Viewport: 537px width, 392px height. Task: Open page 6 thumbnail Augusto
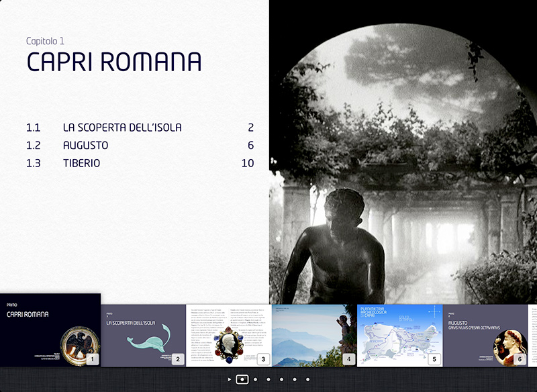tap(484, 335)
